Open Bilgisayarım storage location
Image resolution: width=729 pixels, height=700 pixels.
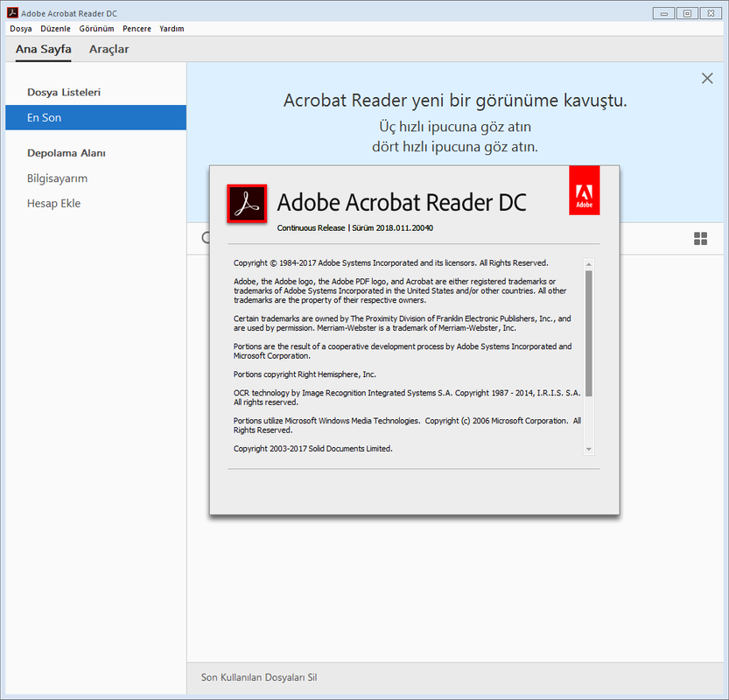57,178
